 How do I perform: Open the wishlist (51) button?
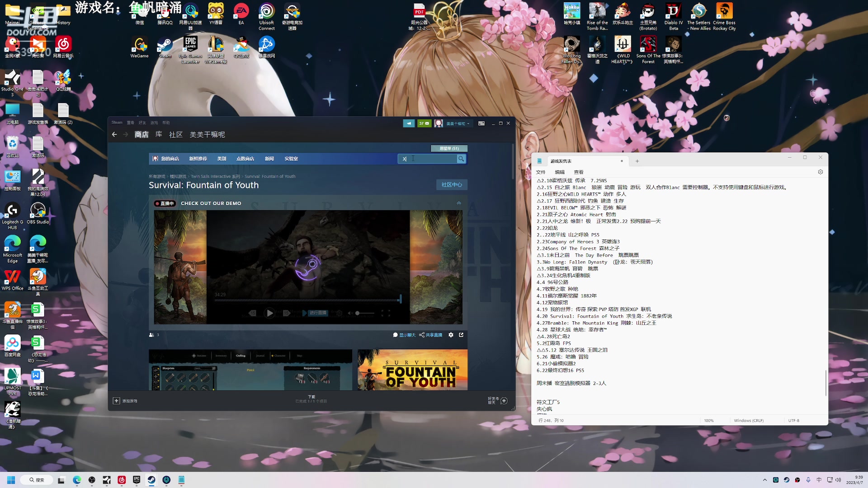(449, 148)
